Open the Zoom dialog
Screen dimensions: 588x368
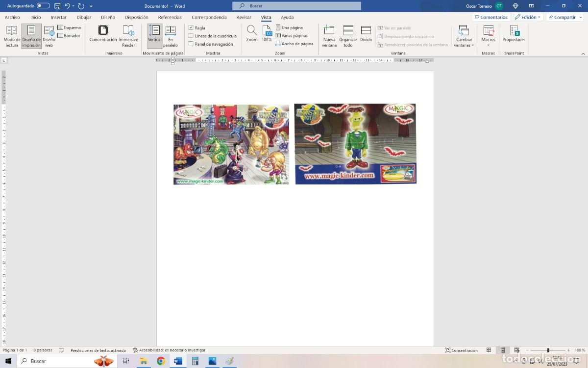coord(252,33)
